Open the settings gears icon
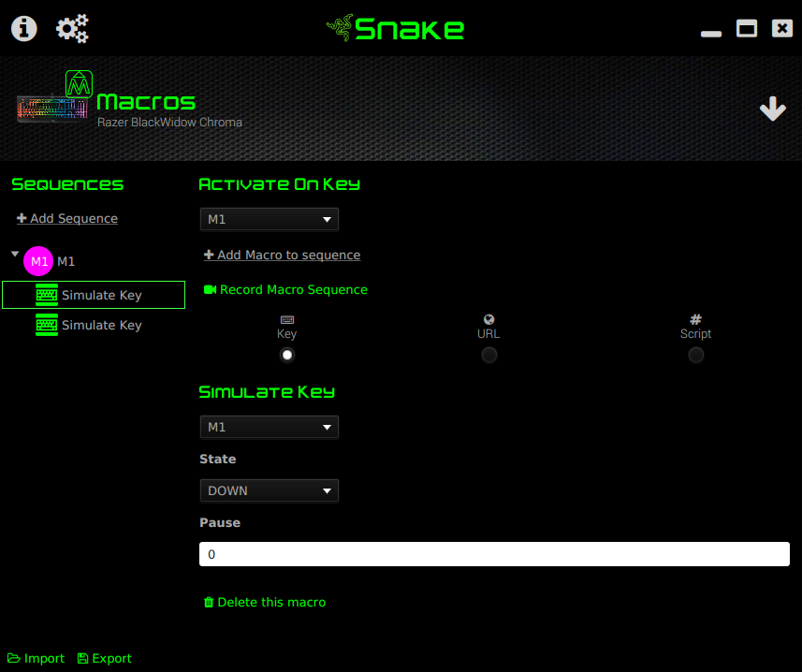The image size is (802, 672). pos(72,28)
